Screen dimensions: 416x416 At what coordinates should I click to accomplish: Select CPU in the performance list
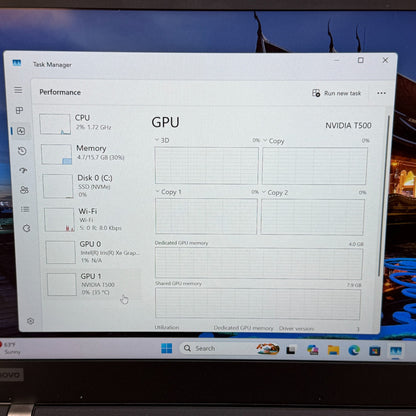coord(89,123)
